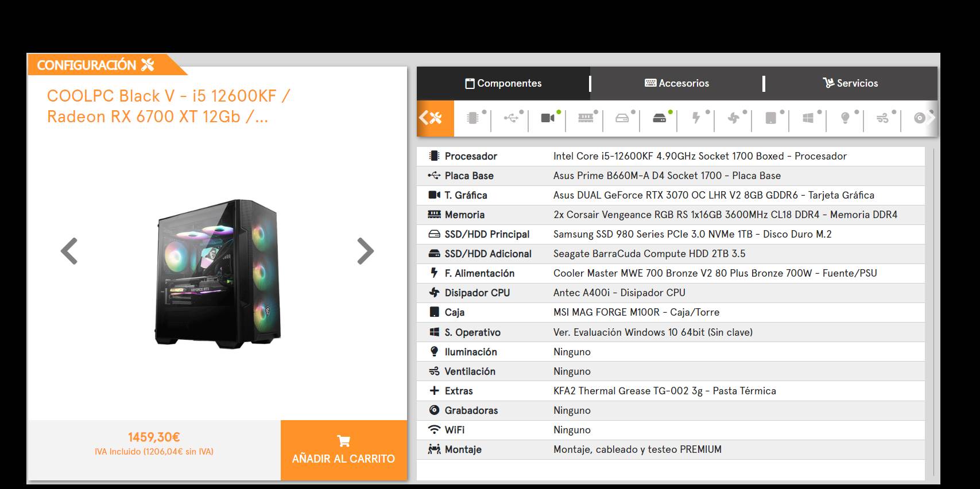The width and height of the screenshot is (980, 489).
Task: Click the "Grabadoras" row label
Action: [471, 410]
